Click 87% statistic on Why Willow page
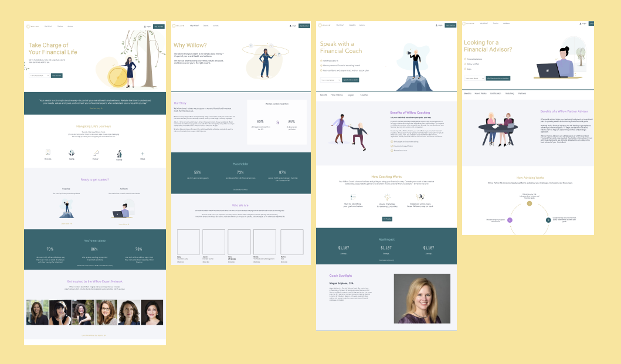 [283, 172]
